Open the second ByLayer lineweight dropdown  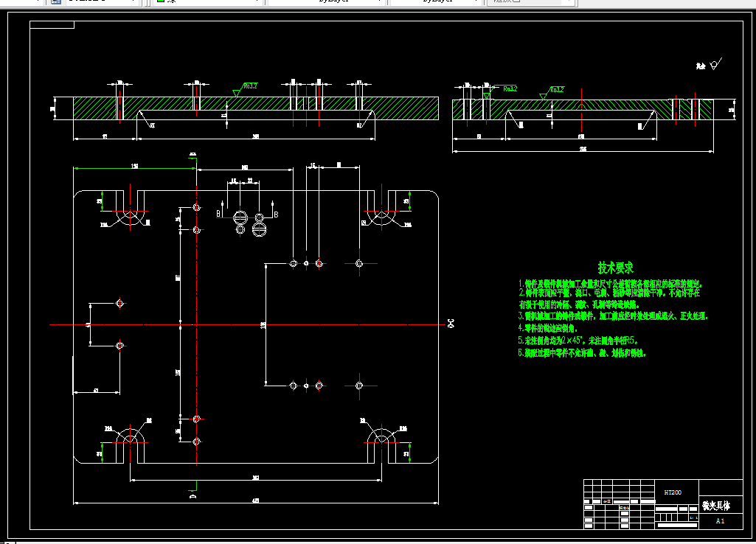click(437, 1)
